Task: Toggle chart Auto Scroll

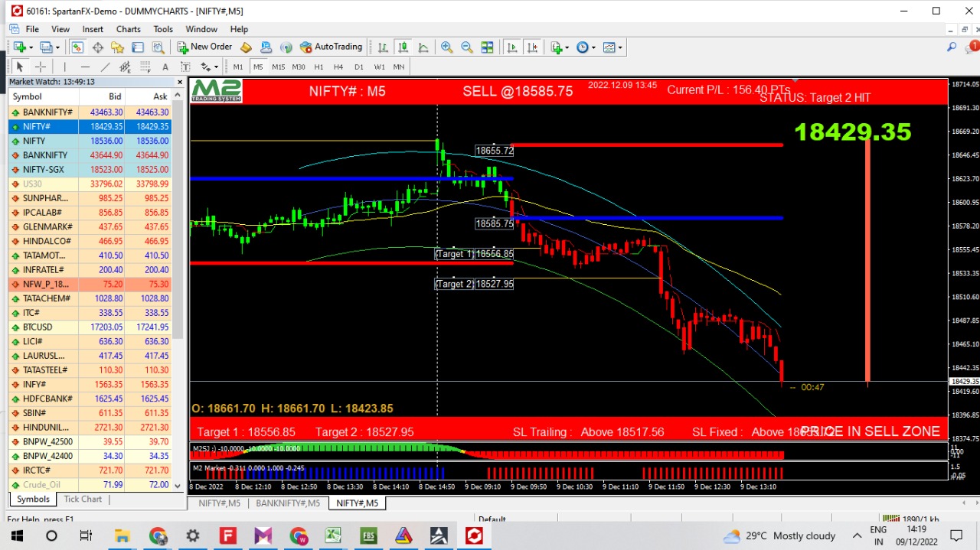Action: 512,47
